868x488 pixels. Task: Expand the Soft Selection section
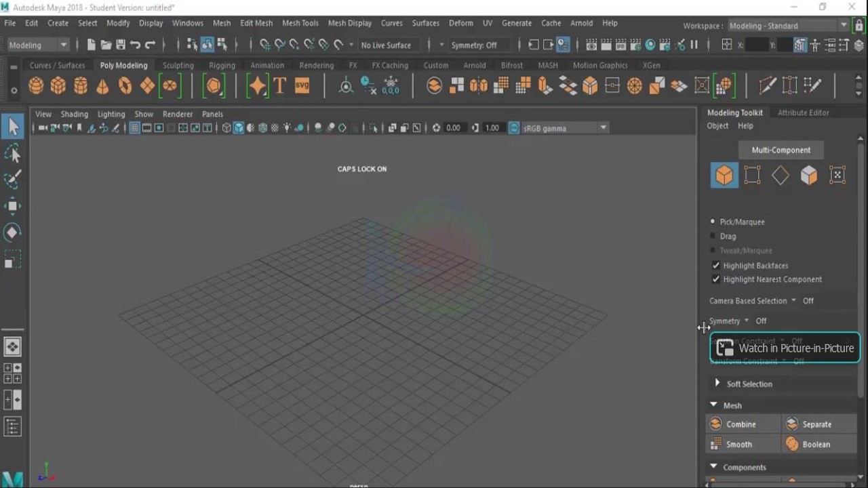[717, 384]
